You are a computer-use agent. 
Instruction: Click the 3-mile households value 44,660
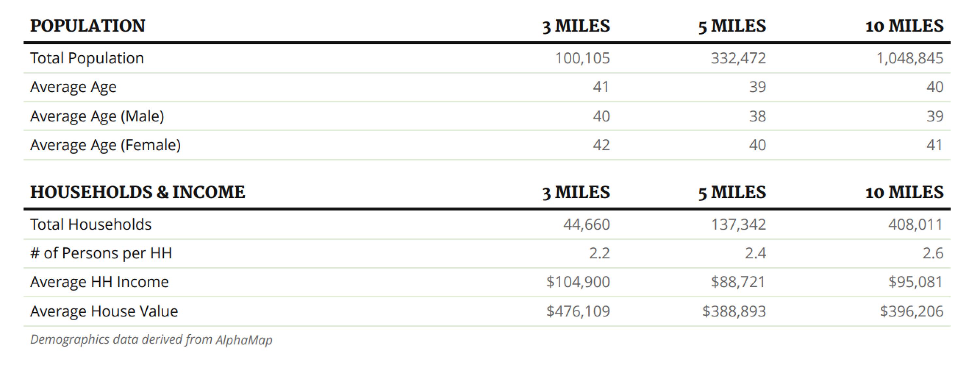point(586,224)
